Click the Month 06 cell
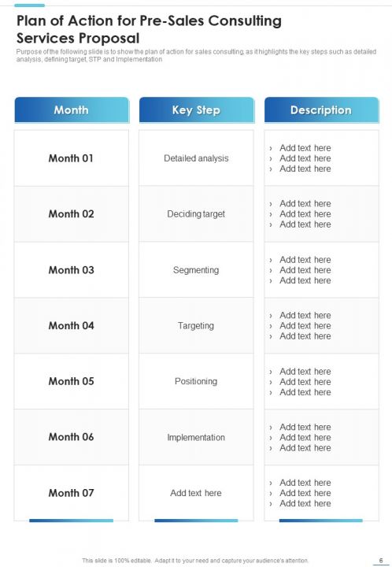The width and height of the screenshot is (392, 567). tap(71, 437)
